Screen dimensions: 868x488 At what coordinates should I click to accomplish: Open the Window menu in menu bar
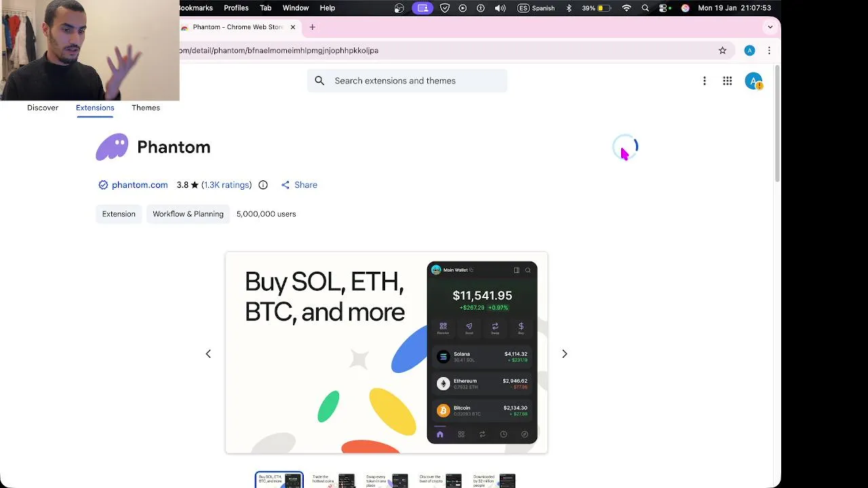[x=296, y=8]
